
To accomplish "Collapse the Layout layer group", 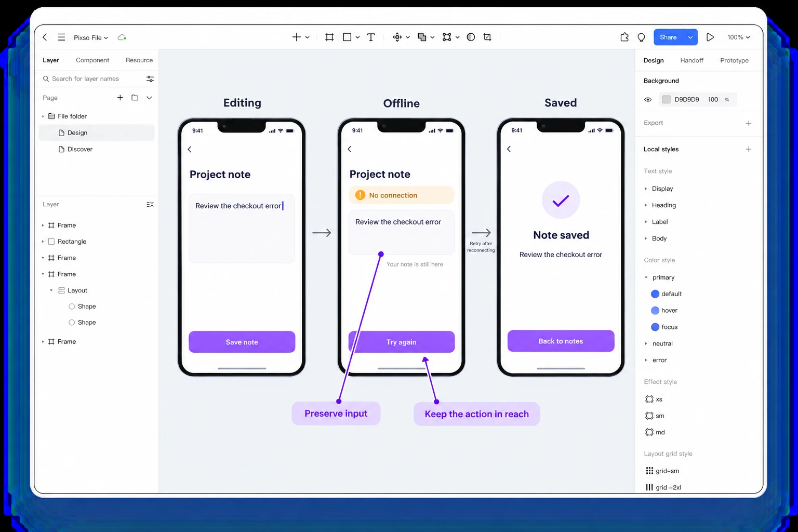I will coord(51,290).
